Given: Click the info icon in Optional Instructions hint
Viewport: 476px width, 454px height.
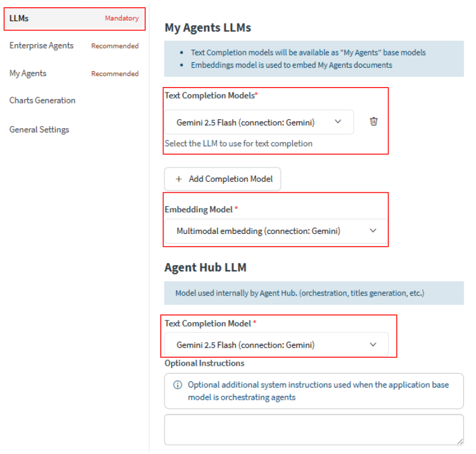Looking at the screenshot, I should [x=178, y=385].
